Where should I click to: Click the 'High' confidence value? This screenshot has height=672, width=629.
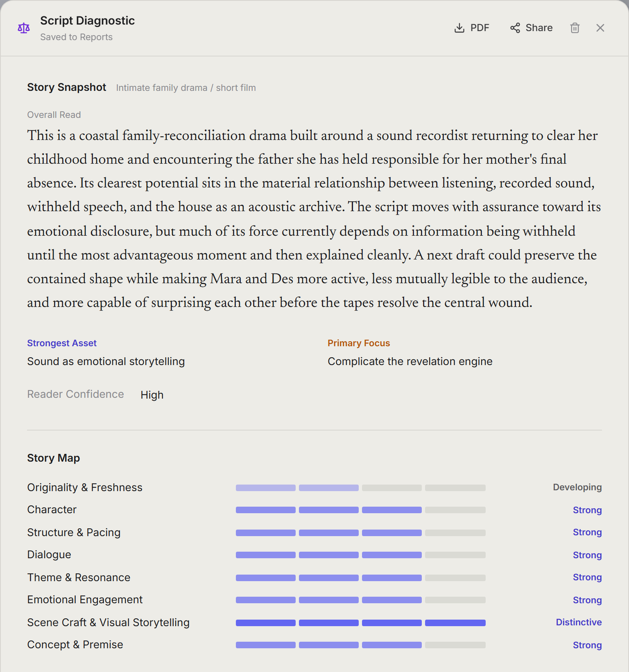(152, 395)
